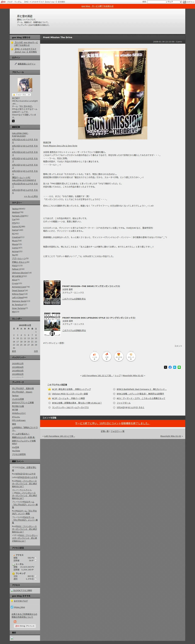This screenshot has height=644, width=195.
Task: Go to 前月 in the calendar
Action: click(14, 351)
